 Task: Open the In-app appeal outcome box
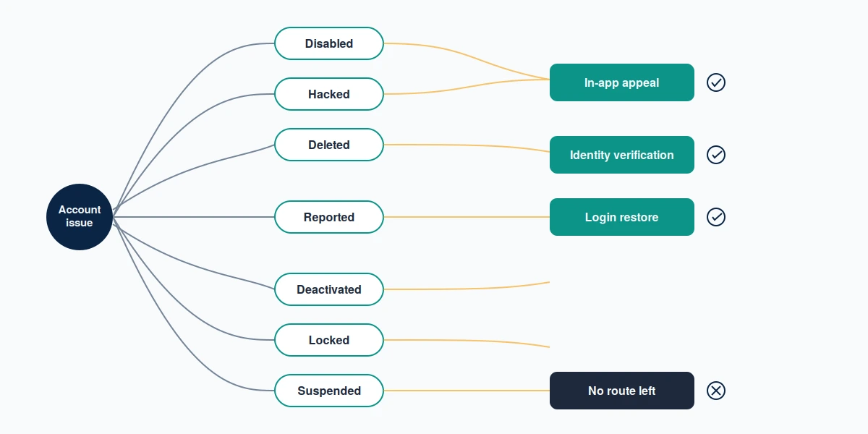(x=622, y=82)
